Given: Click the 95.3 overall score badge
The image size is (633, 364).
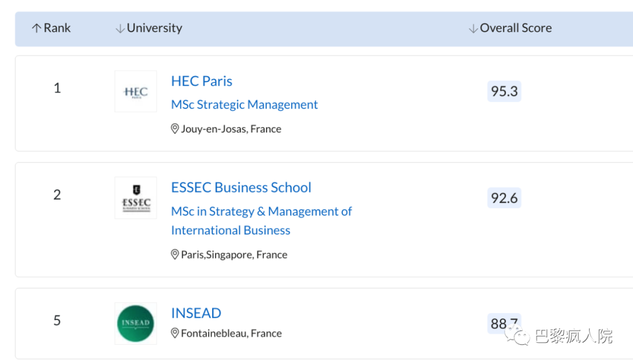Looking at the screenshot, I should click(x=504, y=91).
